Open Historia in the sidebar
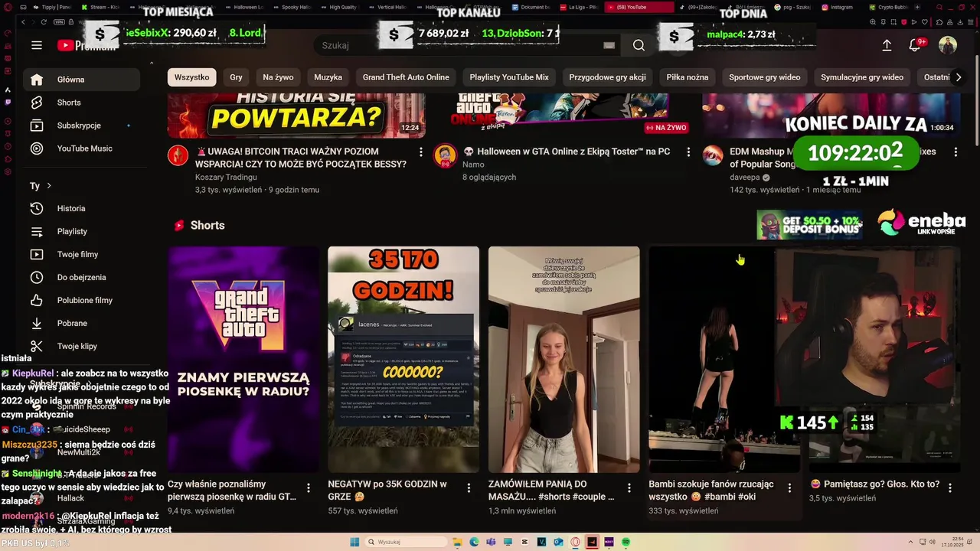The image size is (980, 551). pos(81,208)
